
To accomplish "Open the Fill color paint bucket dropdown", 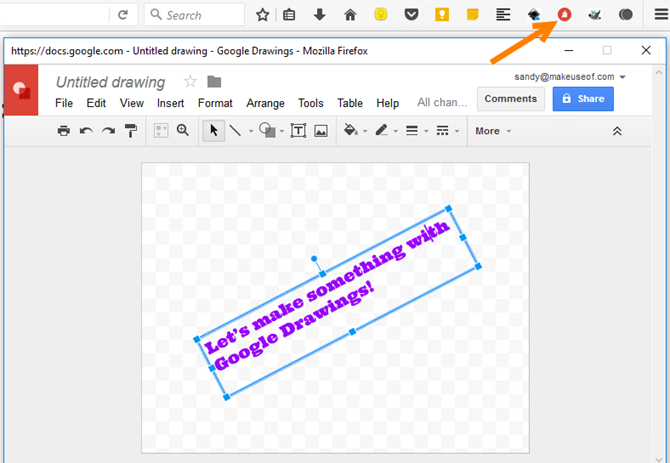I will (354, 131).
